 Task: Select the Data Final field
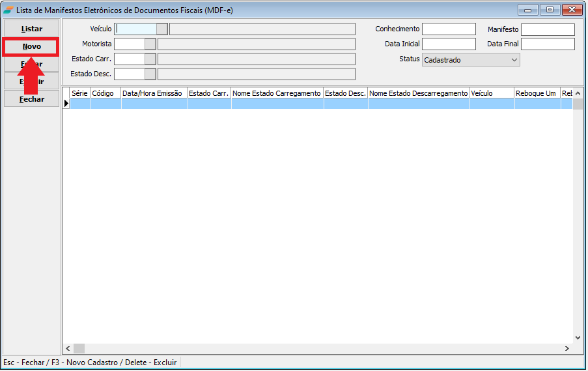[548, 44]
